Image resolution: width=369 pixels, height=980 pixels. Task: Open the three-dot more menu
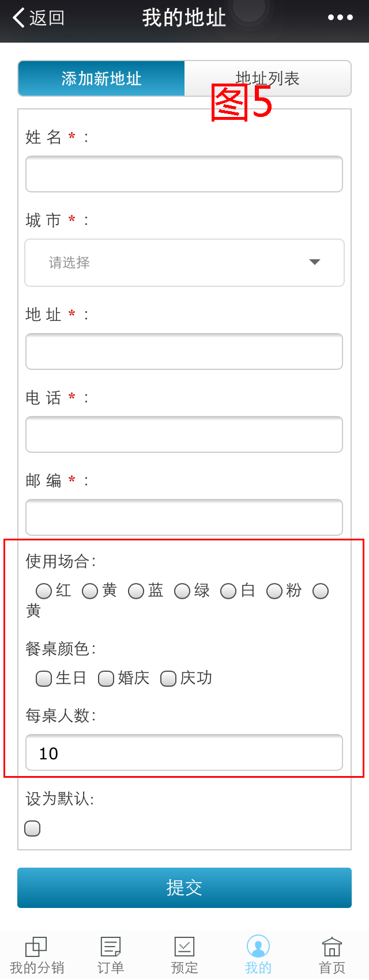coord(340,18)
